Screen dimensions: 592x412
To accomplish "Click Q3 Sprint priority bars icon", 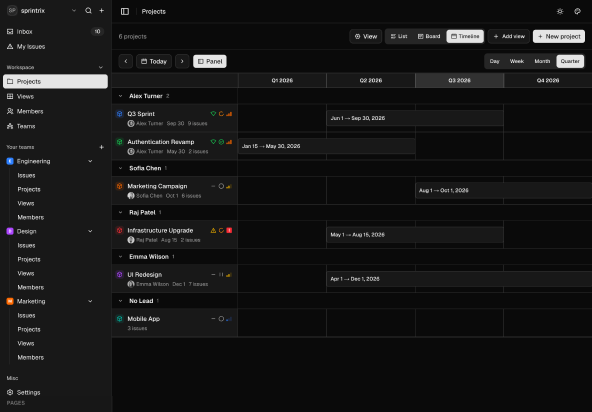I will tap(229, 114).
